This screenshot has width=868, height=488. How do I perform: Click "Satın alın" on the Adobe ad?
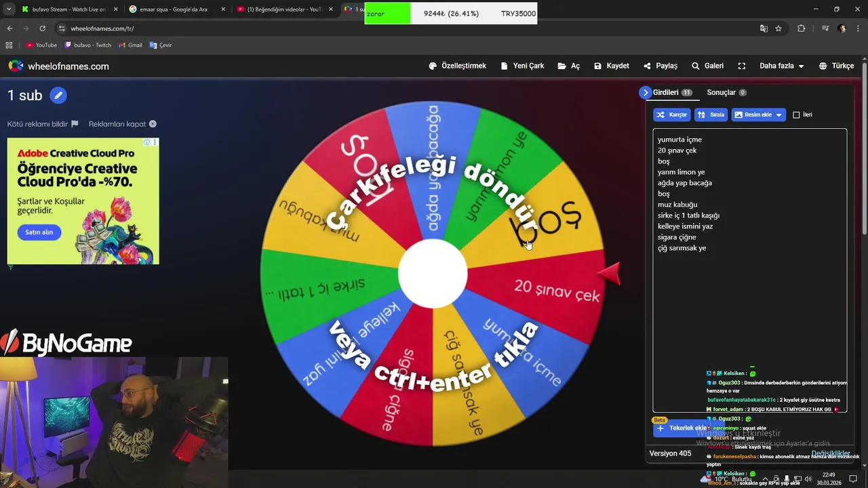39,232
